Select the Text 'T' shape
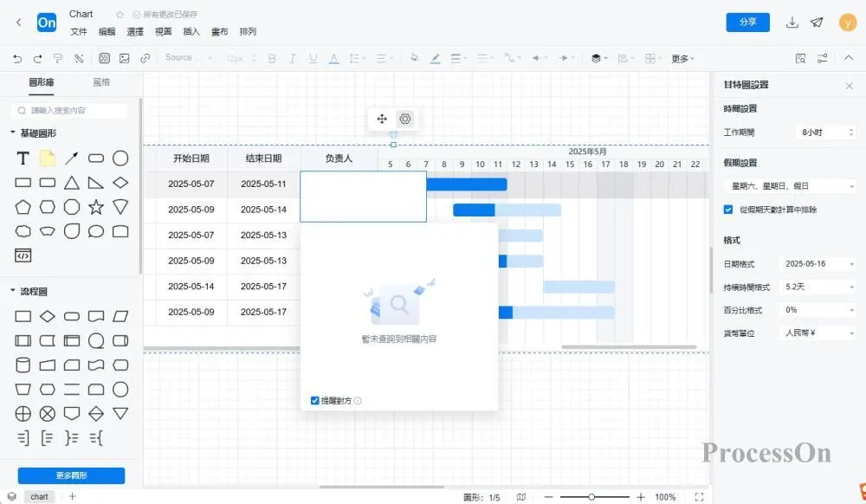The width and height of the screenshot is (866, 504). point(23,158)
